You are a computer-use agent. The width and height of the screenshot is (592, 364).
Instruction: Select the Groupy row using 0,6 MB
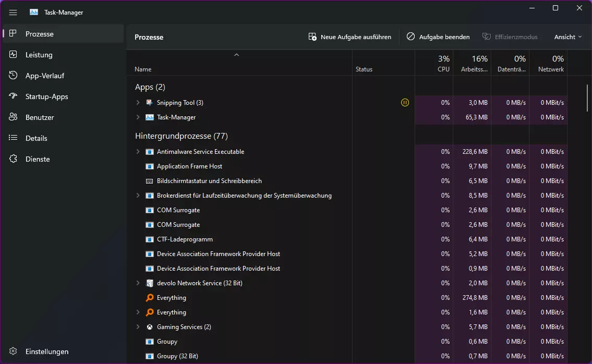tap(347, 342)
